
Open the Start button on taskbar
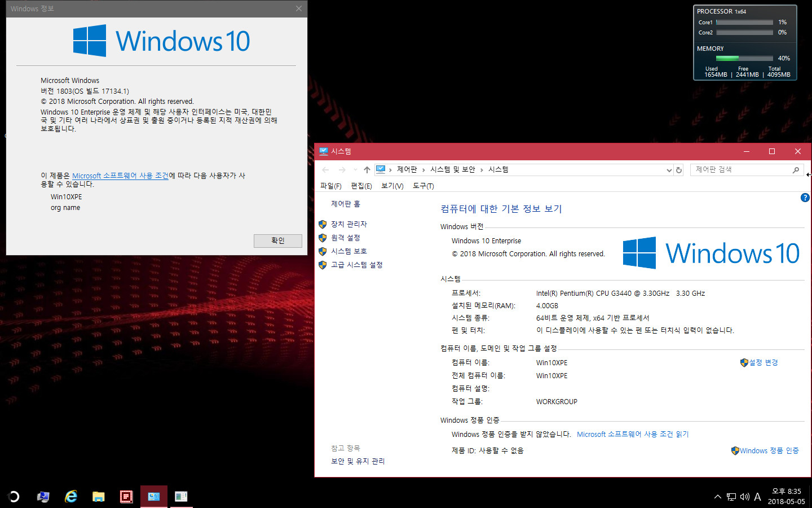point(14,496)
